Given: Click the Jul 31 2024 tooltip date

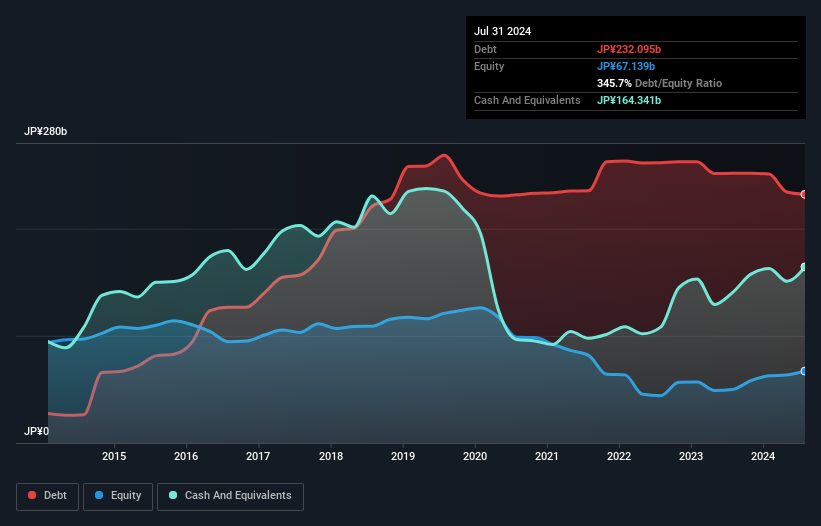Looking at the screenshot, I should click(503, 31).
